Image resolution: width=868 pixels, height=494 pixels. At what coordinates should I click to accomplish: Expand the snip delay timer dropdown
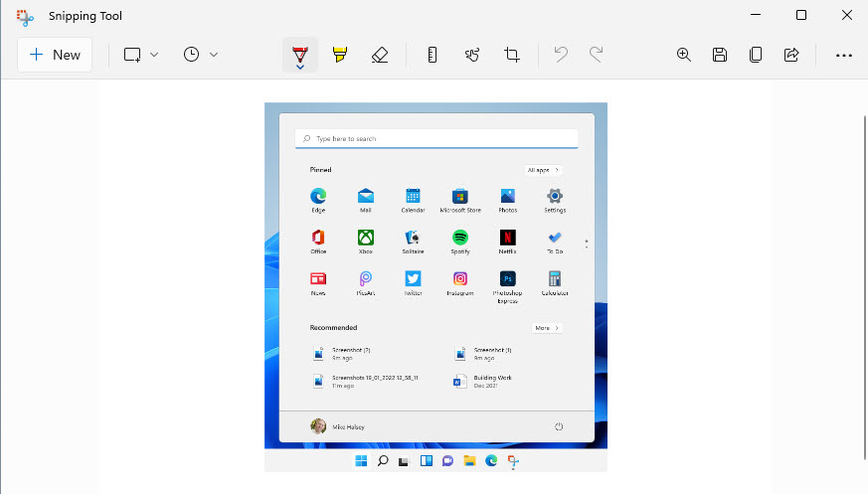200,55
